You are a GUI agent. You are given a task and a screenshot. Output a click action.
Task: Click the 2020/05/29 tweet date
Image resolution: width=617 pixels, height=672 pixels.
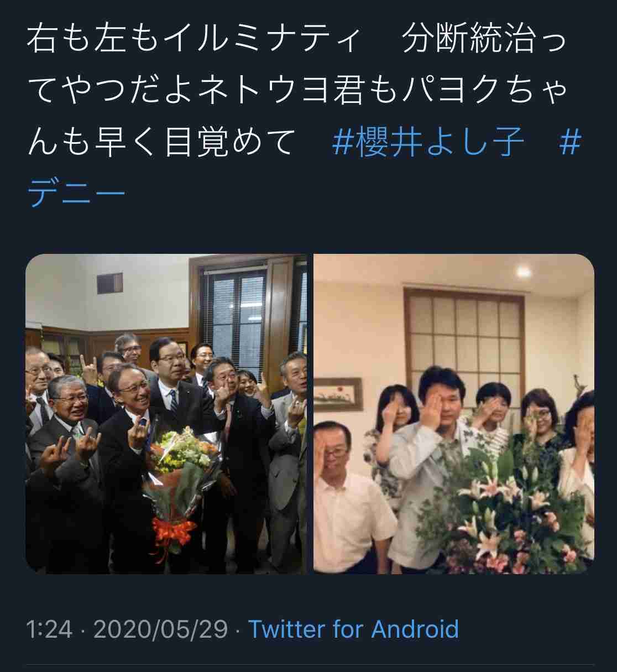160,629
